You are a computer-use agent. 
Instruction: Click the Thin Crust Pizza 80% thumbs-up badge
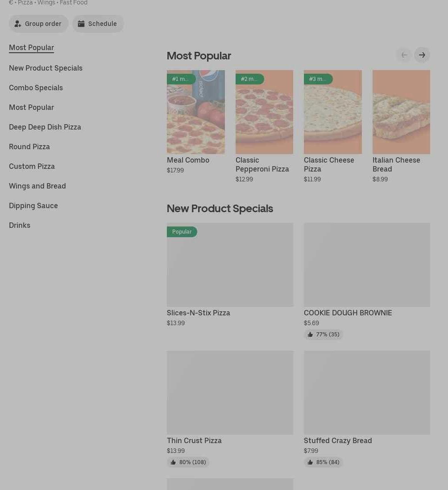point(188,462)
